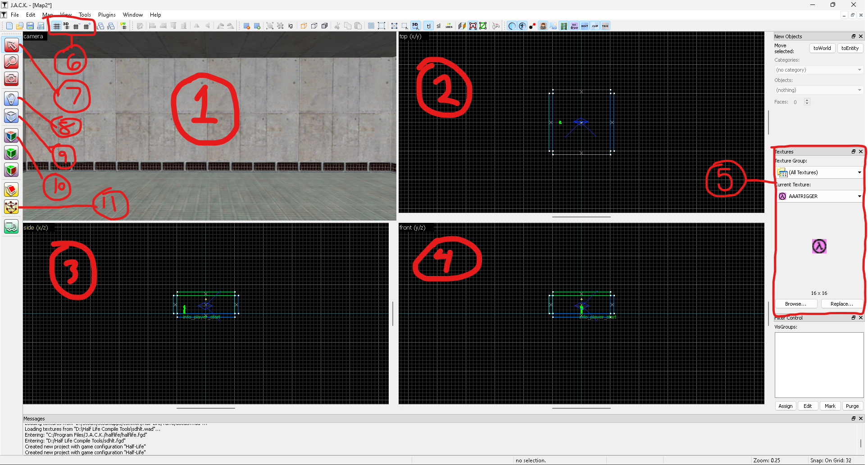Viewport: 868px width, 465px height.
Task: Click the Run Map gamepad icon
Action: (x=496, y=26)
